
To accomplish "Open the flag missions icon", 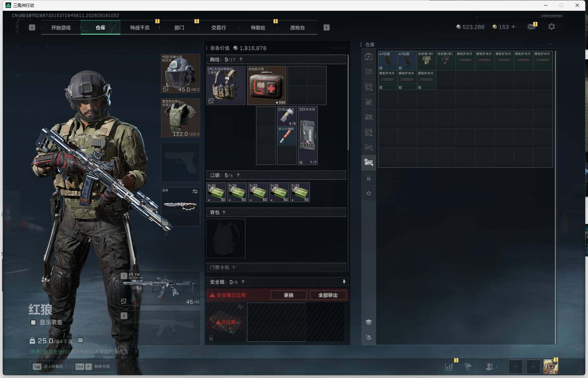I will click(x=468, y=367).
